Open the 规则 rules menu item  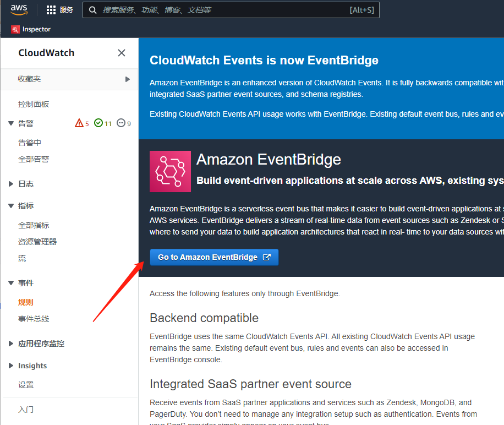pos(26,302)
